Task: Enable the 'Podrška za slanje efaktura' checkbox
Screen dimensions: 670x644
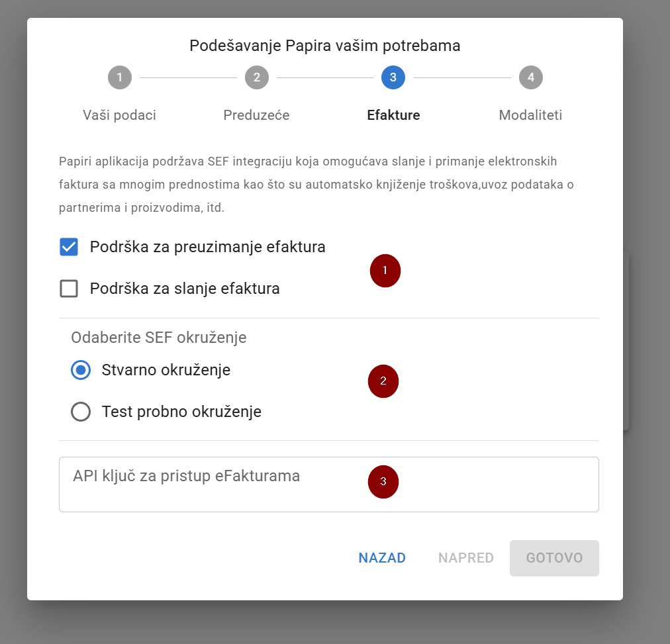Action: pyautogui.click(x=69, y=289)
